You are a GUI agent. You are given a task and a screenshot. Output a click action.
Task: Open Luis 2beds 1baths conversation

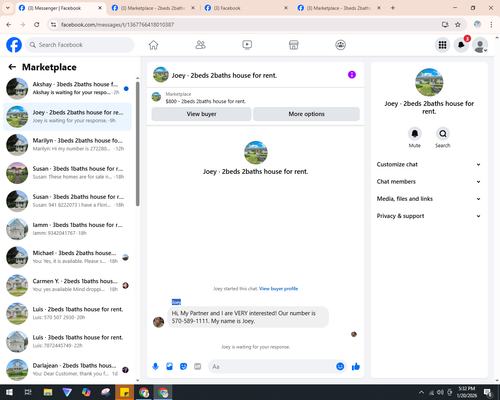(x=67, y=313)
